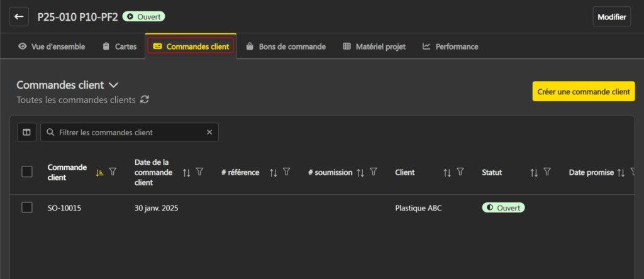The height and width of the screenshot is (279, 644).
Task: Switch to Bons de commande tab
Action: click(286, 46)
